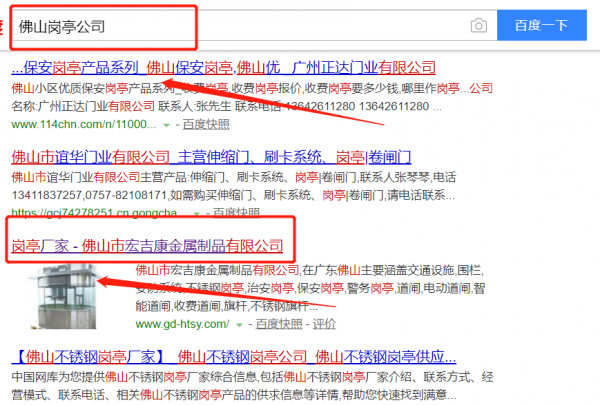Viewport: 600px width, 405px height.
Task: Click the search box containing 佛山岗亭公司
Action: pos(240,25)
